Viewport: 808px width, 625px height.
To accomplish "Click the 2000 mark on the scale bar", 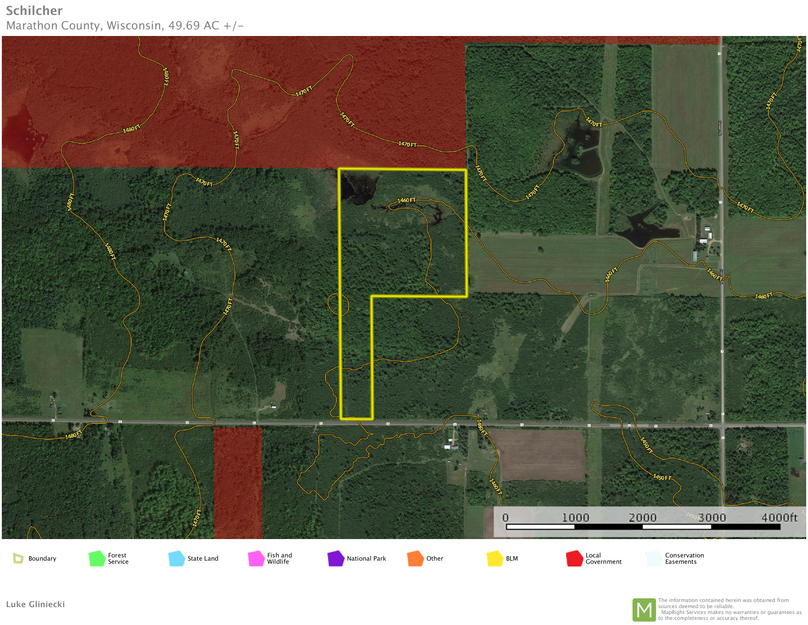I will [x=643, y=517].
